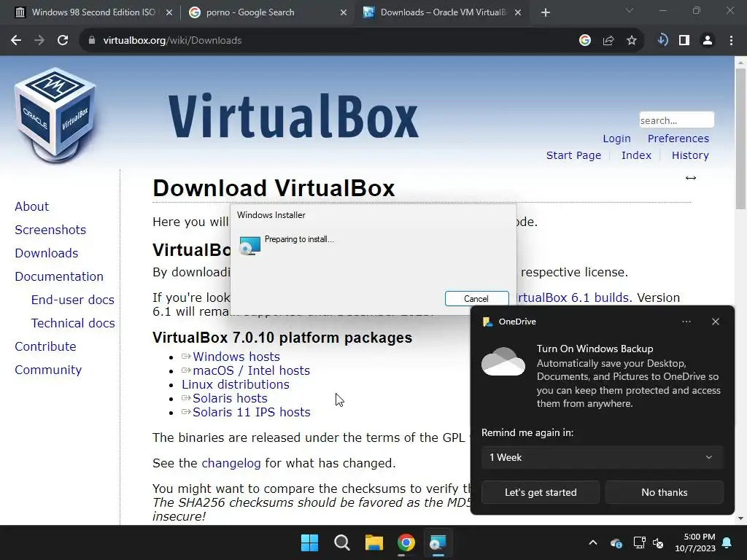Download macOS / Intel hosts package
The image size is (747, 560).
point(251,370)
